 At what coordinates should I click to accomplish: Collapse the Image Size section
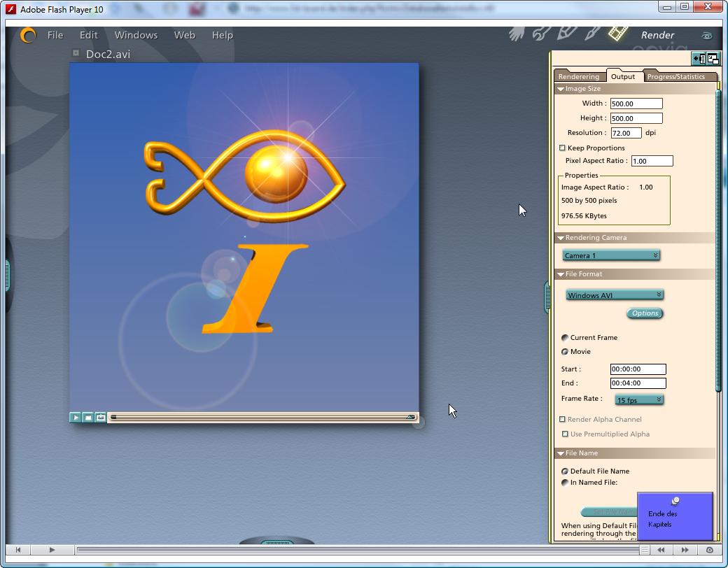tap(561, 89)
